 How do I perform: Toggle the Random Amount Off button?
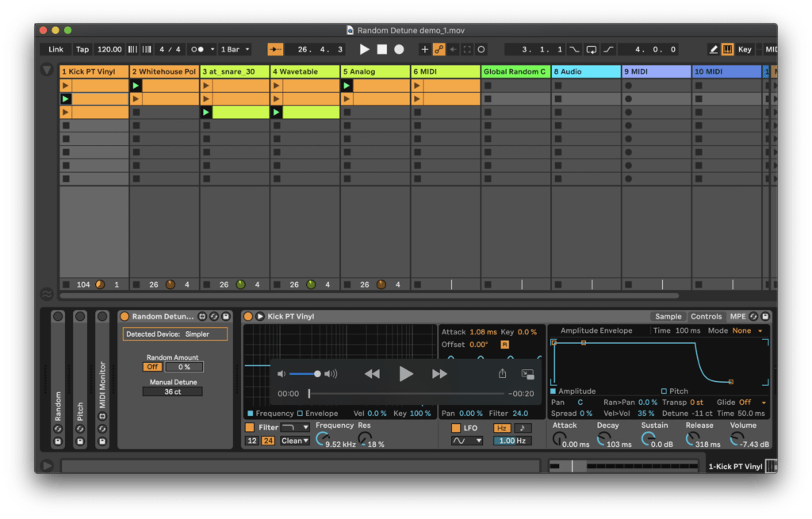(152, 367)
